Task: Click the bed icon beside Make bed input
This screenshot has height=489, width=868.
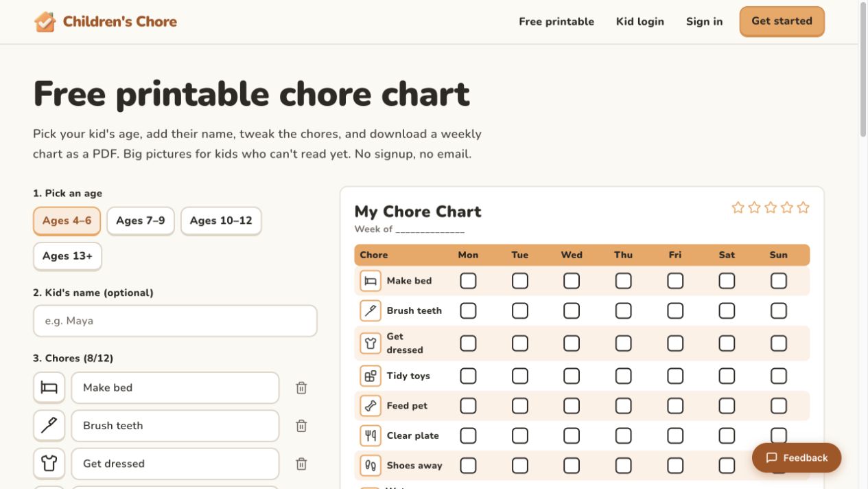Action: click(x=49, y=387)
